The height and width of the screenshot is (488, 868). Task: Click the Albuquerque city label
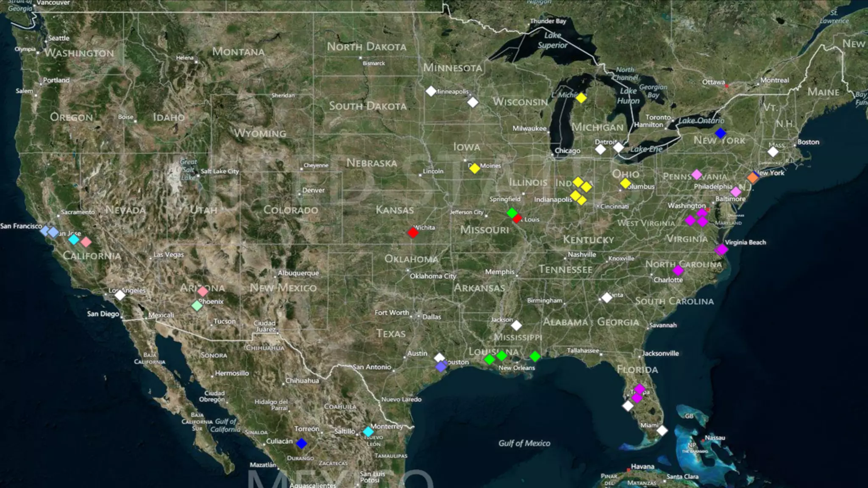[298, 273]
